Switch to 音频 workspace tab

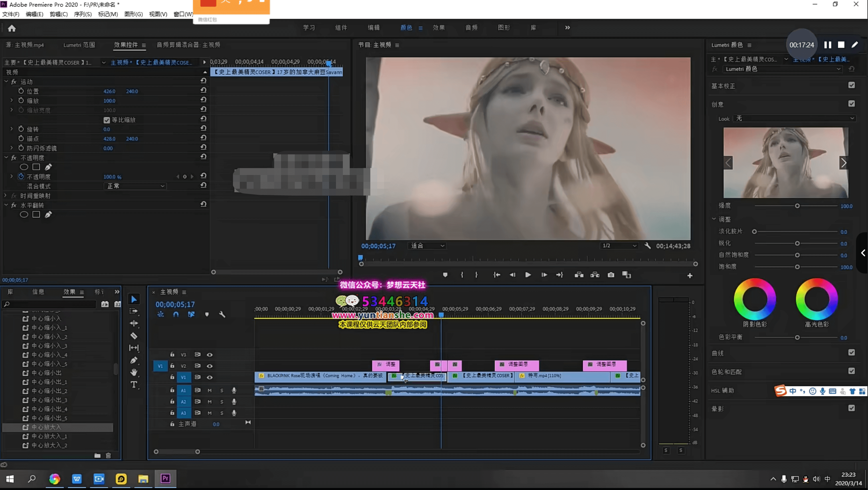point(471,27)
